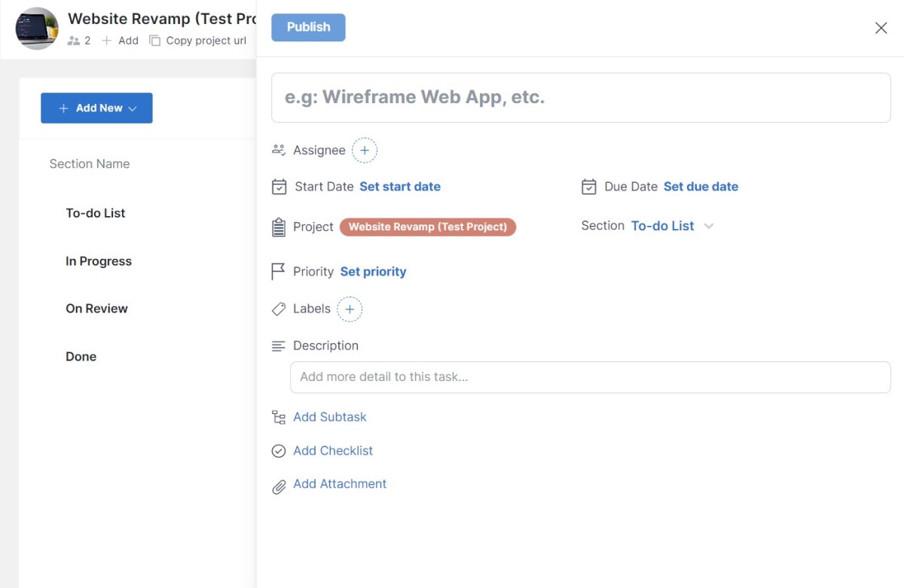Click the Add Attachment paperclip icon
The width and height of the screenshot is (904, 588).
[279, 486]
